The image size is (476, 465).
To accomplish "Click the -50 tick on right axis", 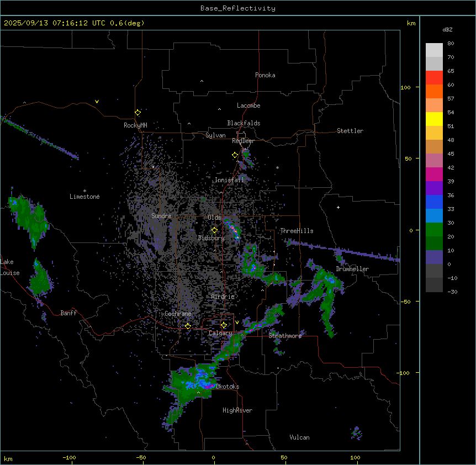I will pos(405,302).
